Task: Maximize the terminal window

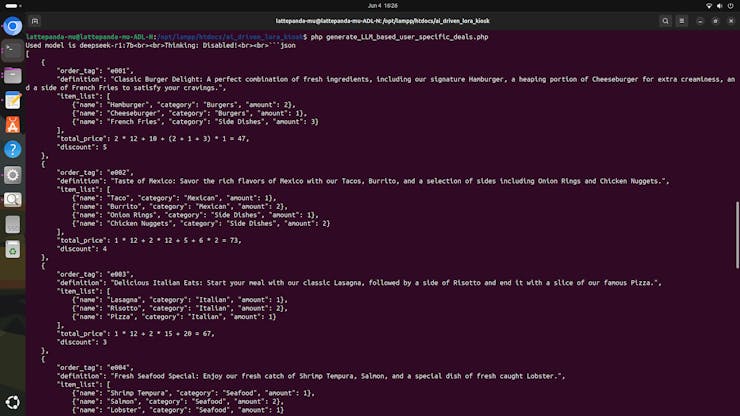Action: tap(715, 21)
